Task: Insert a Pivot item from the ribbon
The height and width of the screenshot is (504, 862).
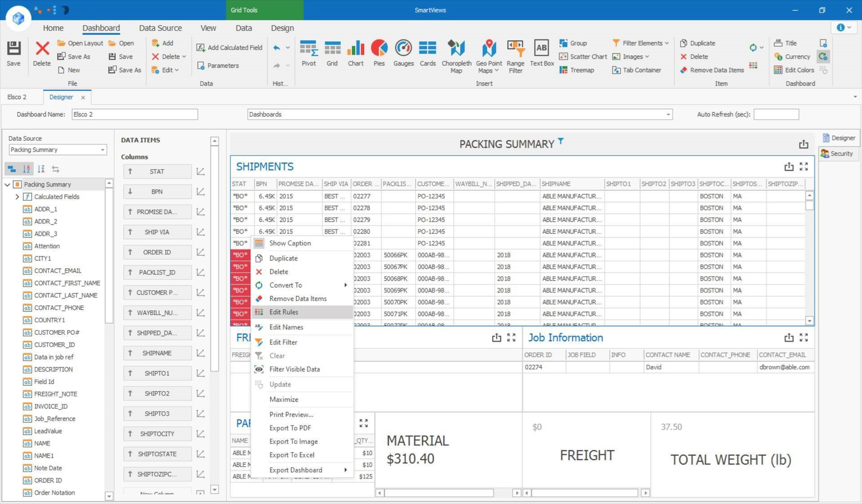Action: [x=308, y=55]
